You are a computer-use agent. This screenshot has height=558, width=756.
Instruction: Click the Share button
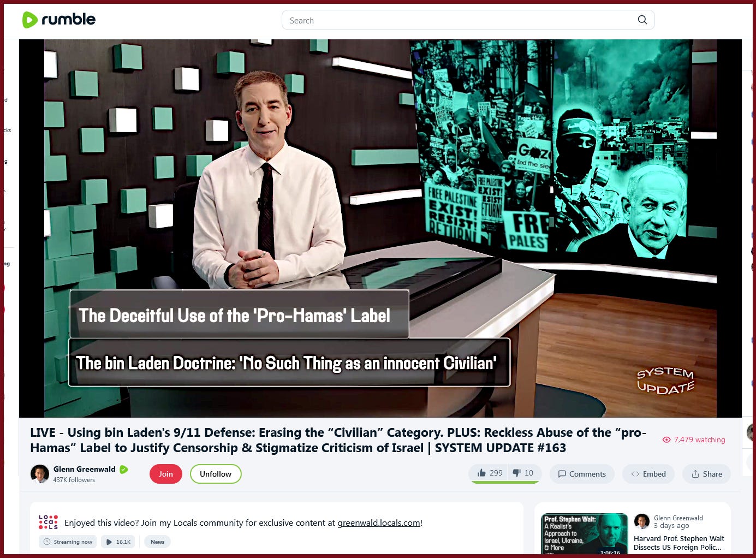706,474
